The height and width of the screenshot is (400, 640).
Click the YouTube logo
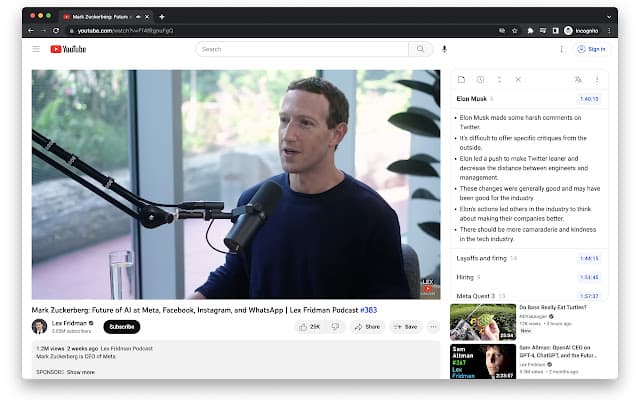68,49
